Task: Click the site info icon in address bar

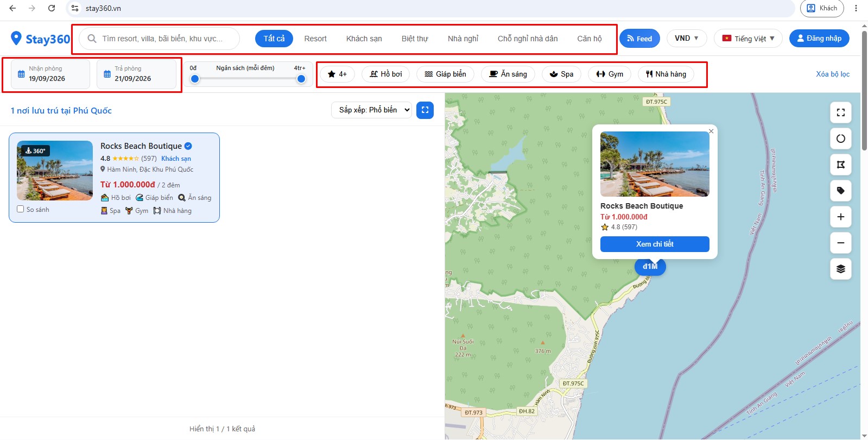Action: point(75,8)
